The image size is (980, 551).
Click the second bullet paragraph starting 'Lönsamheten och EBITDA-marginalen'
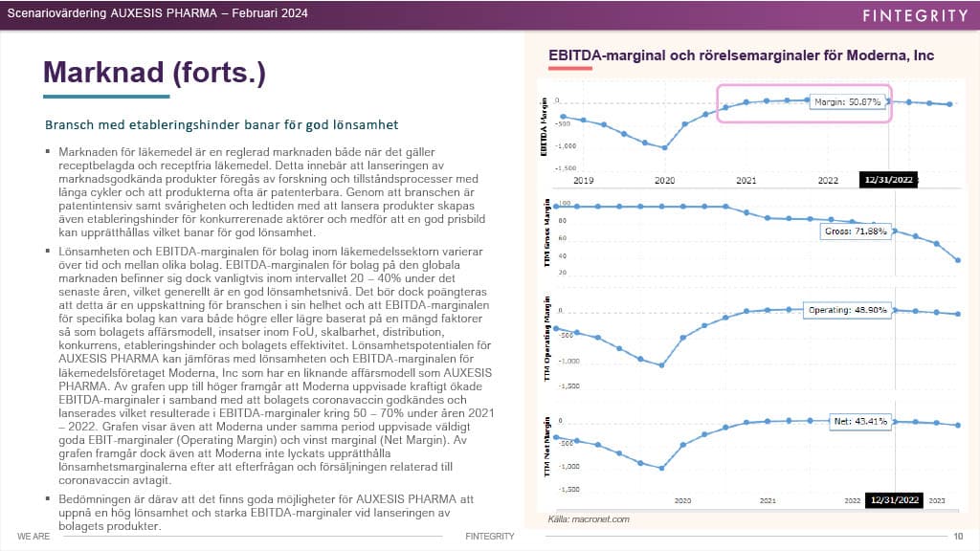pyautogui.click(x=277, y=365)
